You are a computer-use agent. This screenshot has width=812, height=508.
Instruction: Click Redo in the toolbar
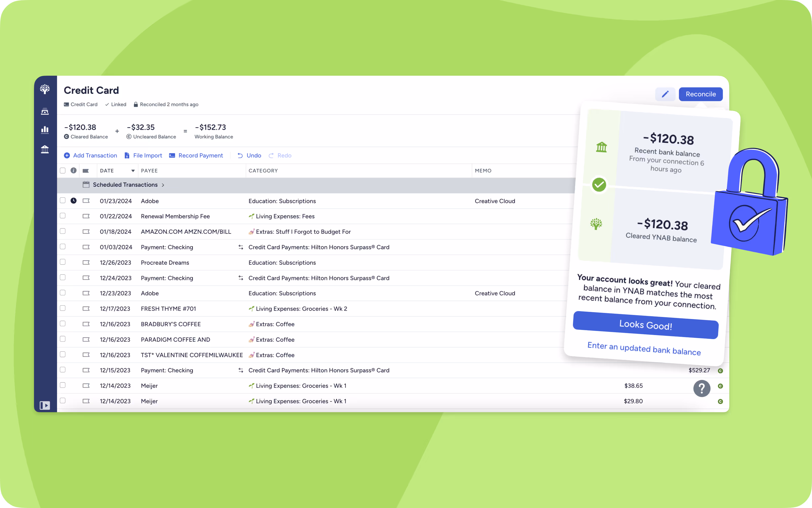point(280,155)
